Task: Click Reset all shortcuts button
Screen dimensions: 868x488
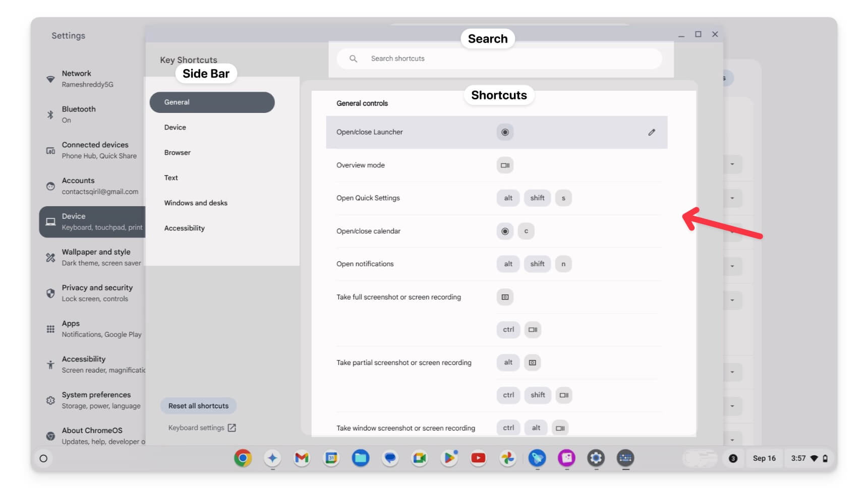Action: tap(198, 406)
